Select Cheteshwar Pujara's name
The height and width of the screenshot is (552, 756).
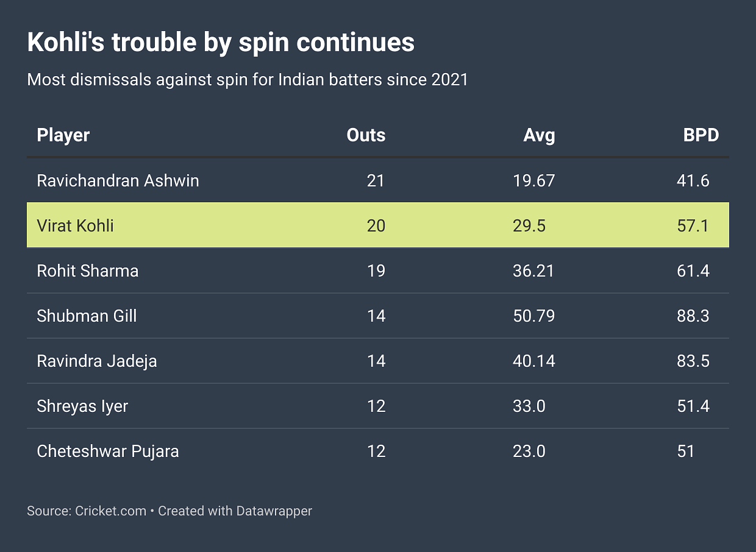coord(108,451)
